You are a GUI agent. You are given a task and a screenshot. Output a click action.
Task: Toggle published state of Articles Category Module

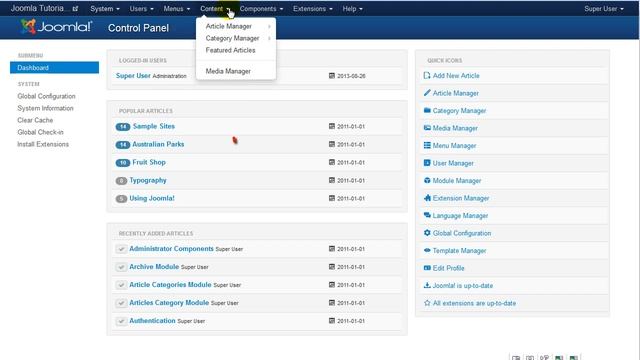tap(121, 303)
